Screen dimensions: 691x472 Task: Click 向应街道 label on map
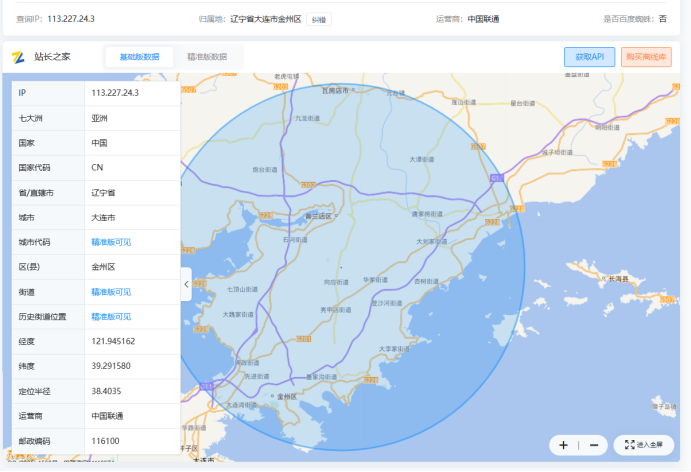coord(336,282)
